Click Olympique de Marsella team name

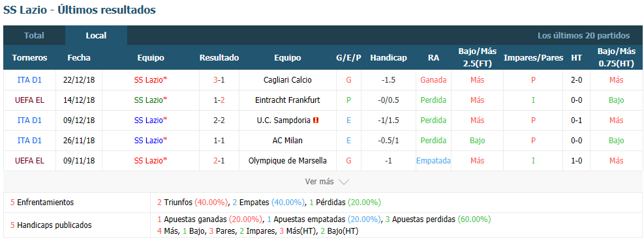coord(288,161)
